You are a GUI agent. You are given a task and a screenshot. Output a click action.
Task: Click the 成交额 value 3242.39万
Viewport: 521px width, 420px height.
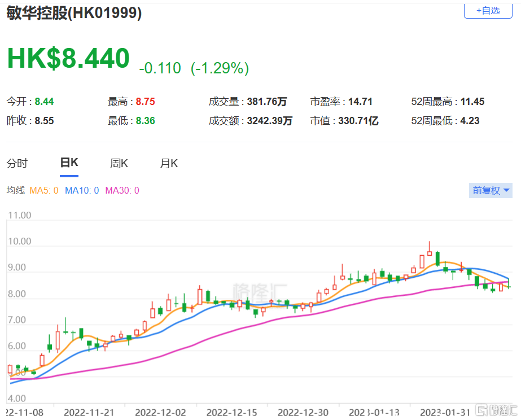click(x=269, y=121)
